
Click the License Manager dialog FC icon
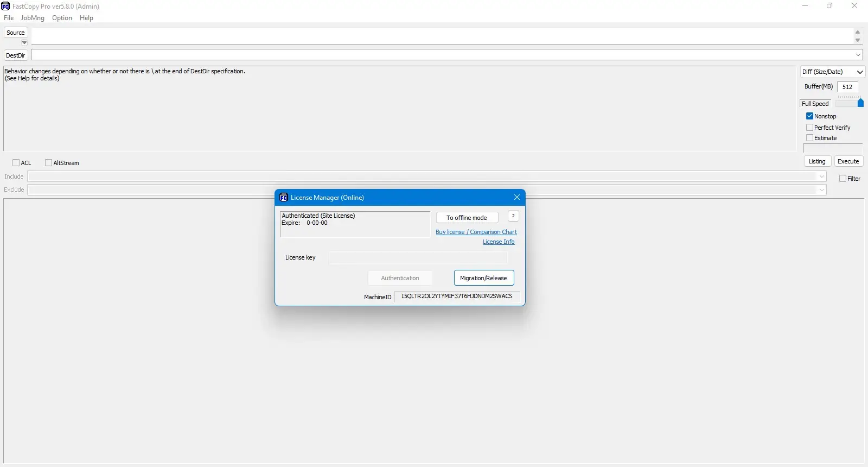[x=283, y=198]
